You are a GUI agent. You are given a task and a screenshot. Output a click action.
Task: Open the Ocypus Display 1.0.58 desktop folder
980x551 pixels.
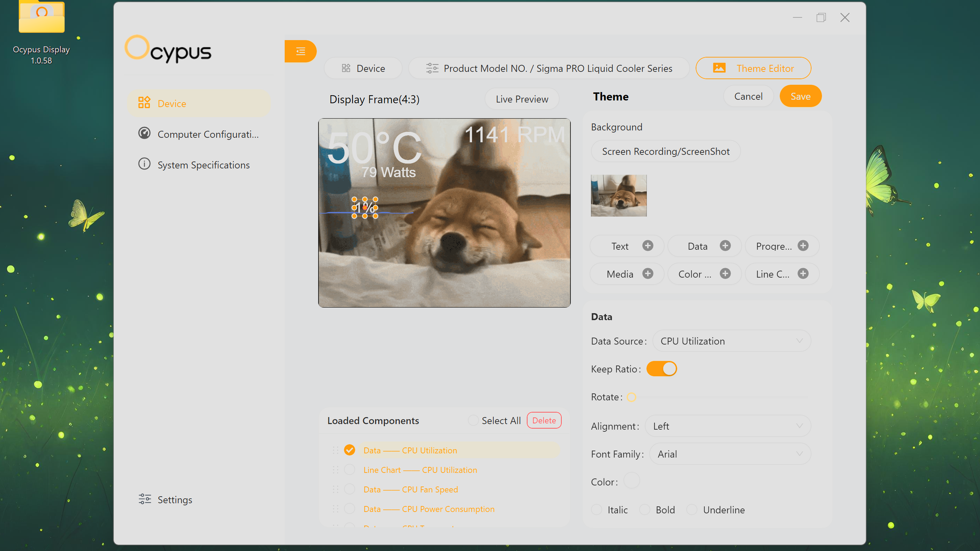click(x=42, y=33)
